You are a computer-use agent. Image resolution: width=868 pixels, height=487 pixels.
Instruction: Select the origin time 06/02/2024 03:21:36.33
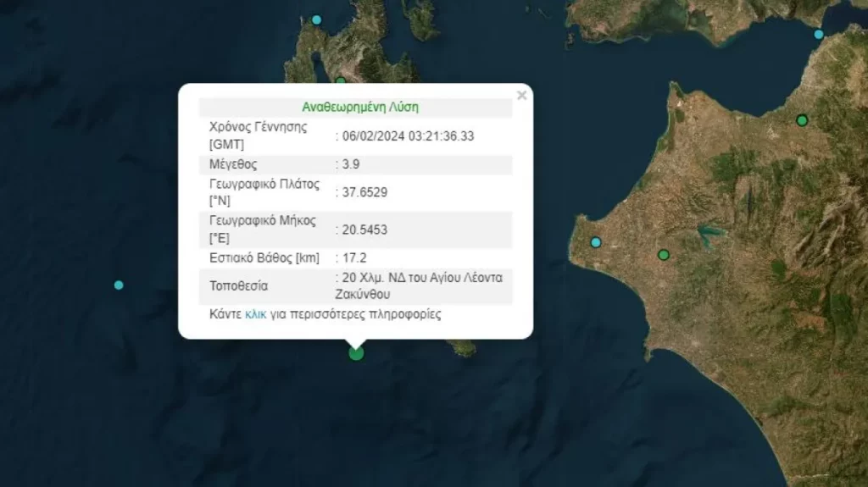pos(408,136)
